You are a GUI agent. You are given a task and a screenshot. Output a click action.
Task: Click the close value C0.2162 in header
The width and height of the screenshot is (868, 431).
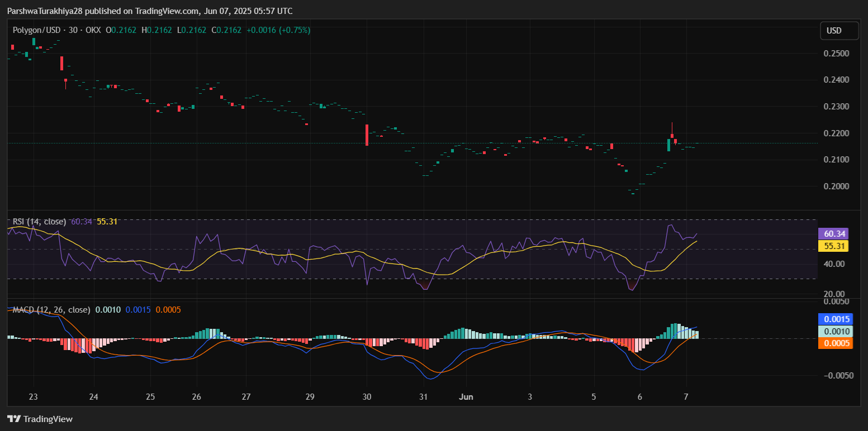[226, 30]
